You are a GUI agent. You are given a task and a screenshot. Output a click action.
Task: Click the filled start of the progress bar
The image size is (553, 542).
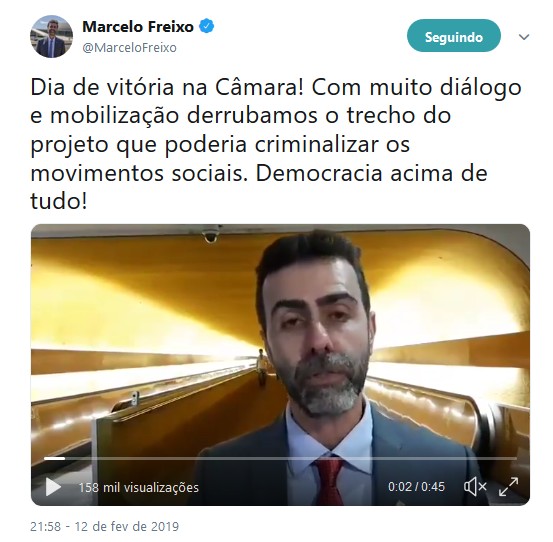tap(54, 458)
